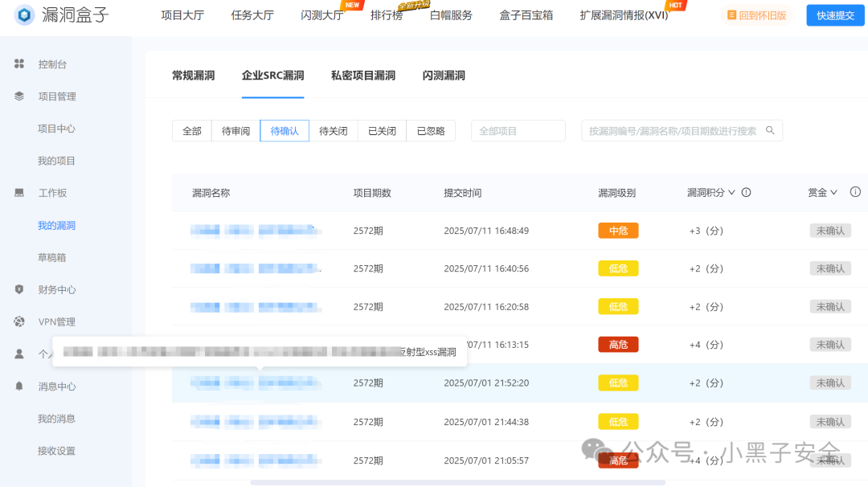
Task: Click the 漏洞盒子 logo icon
Action: click(x=24, y=15)
